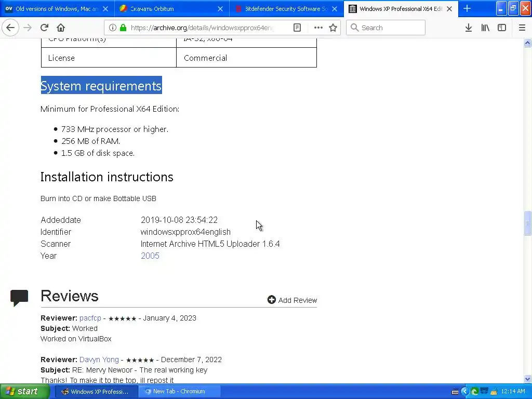Switch to New Tab - Chromium taskbar window
The width and height of the screenshot is (532, 399).
[x=180, y=392]
